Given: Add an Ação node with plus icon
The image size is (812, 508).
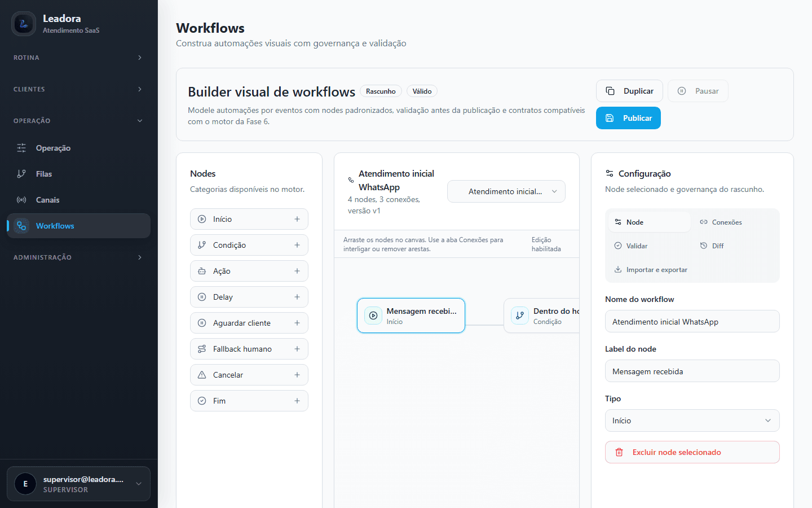Looking at the screenshot, I should (x=297, y=271).
